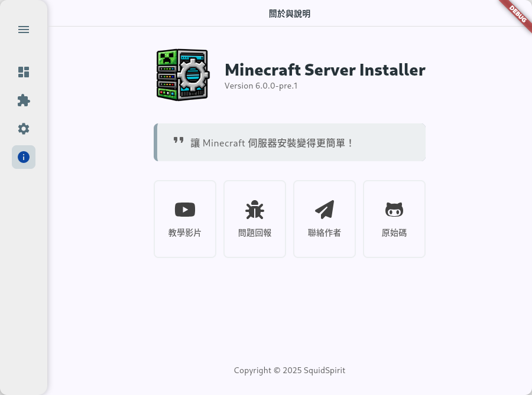Viewport: 532px width, 395px height.
Task: Click the quotation mark icon in the slogan box
Action: tap(179, 141)
